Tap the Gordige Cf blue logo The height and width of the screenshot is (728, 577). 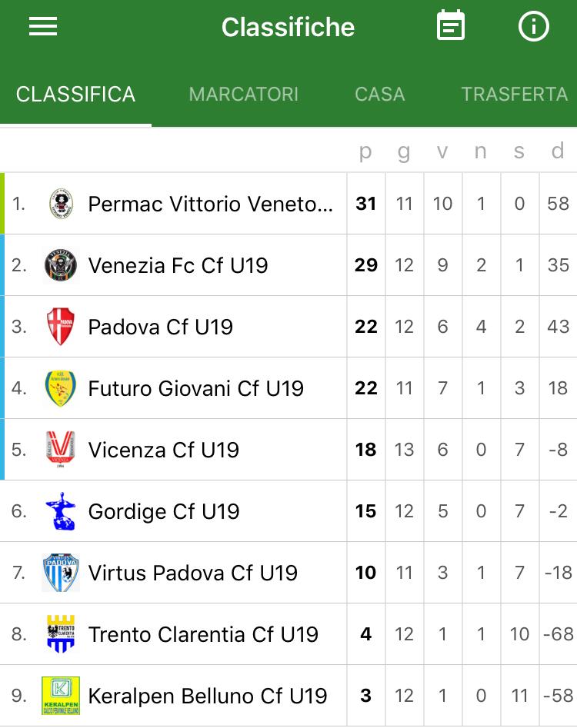[x=61, y=511]
